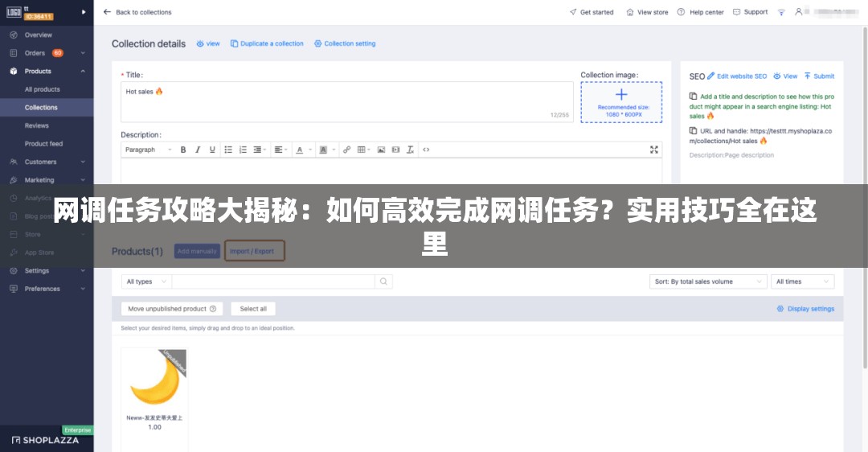Click the page vertical scrollbar
Viewport: 868px width, 452px height.
[866, 199]
